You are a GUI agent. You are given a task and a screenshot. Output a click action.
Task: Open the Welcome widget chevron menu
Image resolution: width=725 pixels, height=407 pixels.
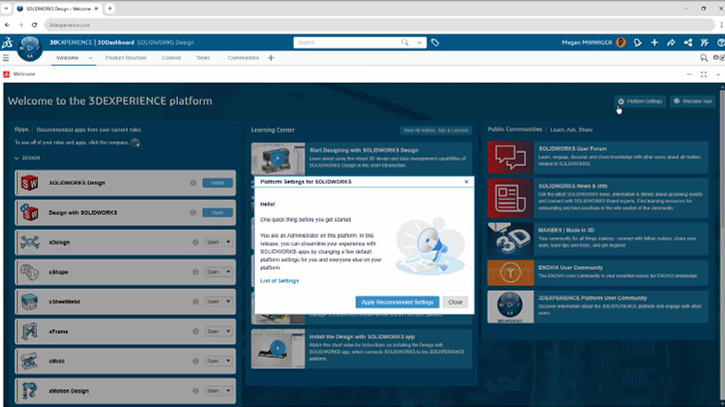tap(718, 74)
